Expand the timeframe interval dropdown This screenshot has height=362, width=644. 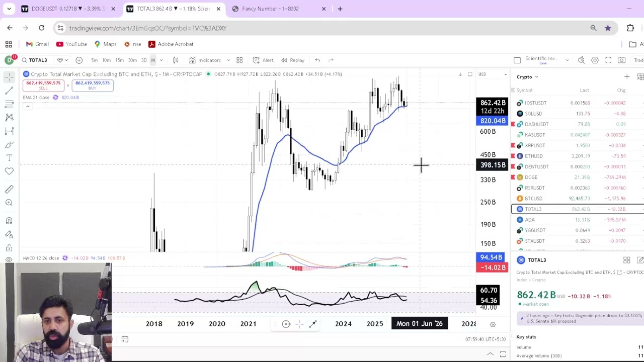[161, 60]
